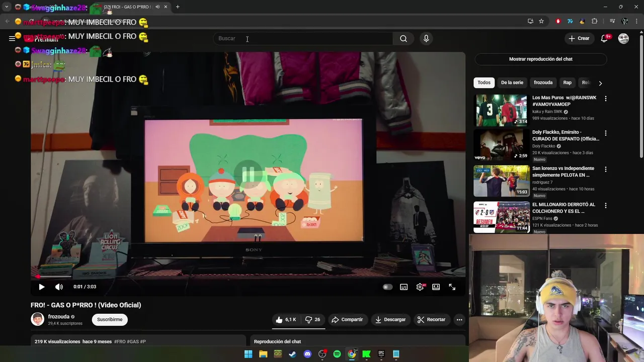
Task: Click the search magnifier button
Action: coord(404,38)
